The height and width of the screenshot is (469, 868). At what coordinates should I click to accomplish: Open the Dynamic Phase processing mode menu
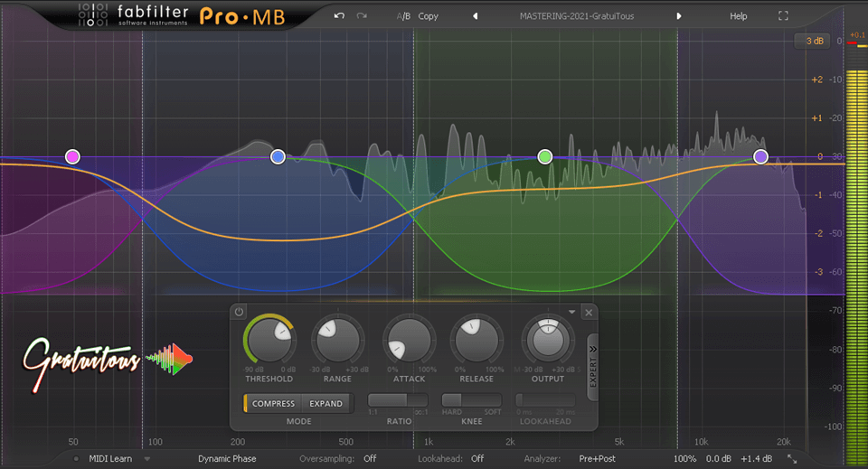point(227,458)
